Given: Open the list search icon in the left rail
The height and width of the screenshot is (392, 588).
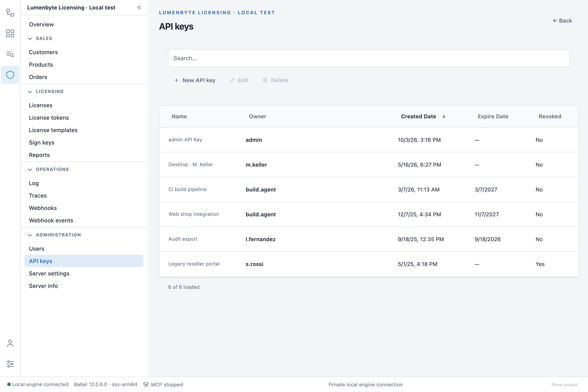Looking at the screenshot, I should [x=10, y=54].
